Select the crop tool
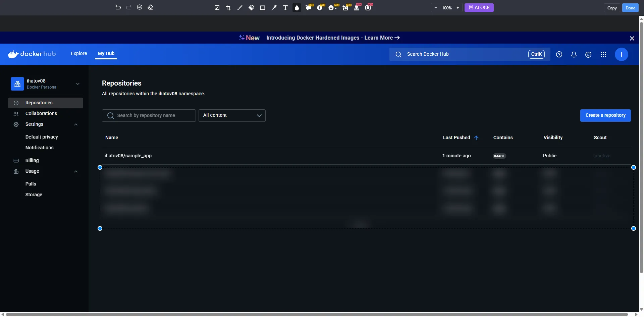 click(228, 8)
